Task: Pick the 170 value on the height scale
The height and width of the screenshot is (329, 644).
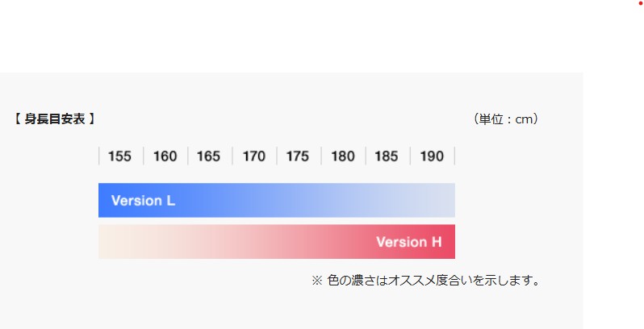Action: [x=253, y=156]
